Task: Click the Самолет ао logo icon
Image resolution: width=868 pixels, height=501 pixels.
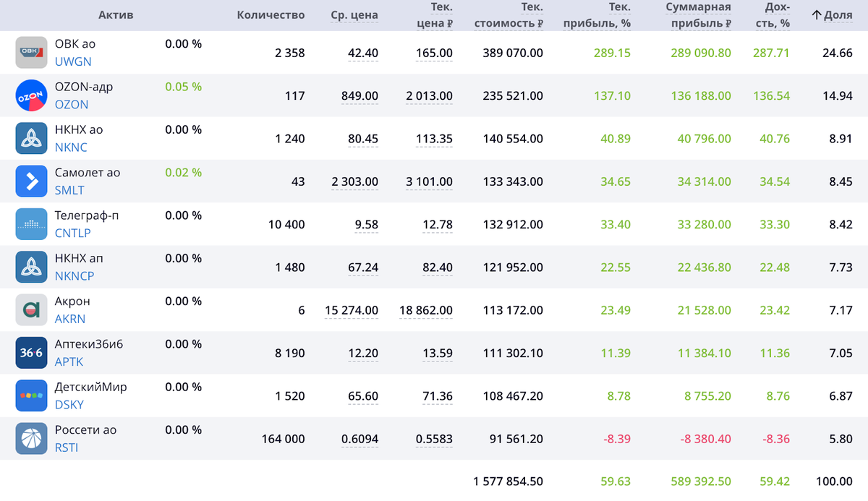Action: (x=31, y=181)
